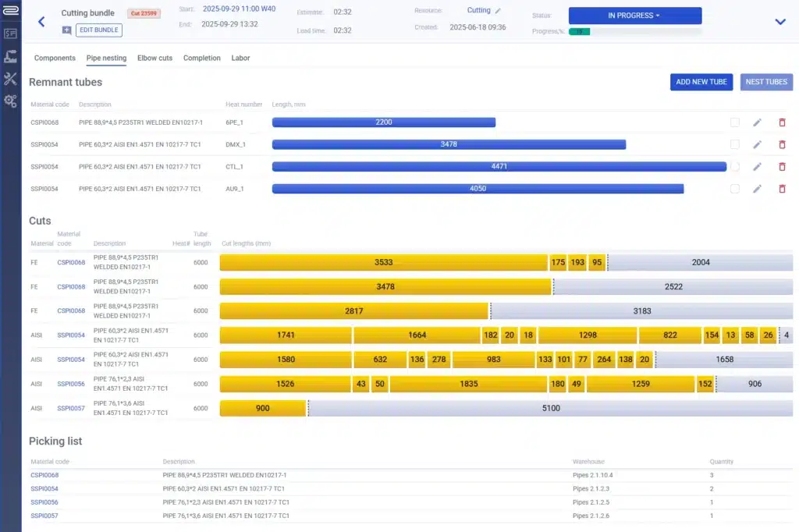
Task: Click the ADD NEW TUBE button
Action: click(701, 82)
